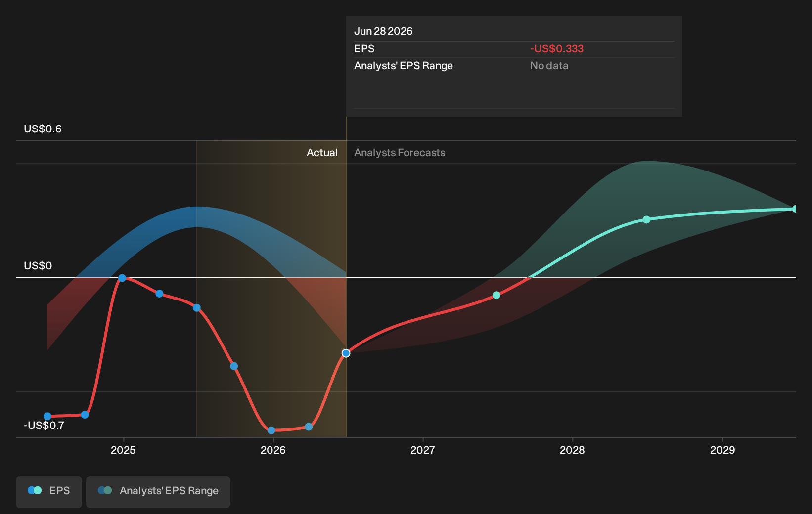Click the US$0.6 y-axis label

43,129
